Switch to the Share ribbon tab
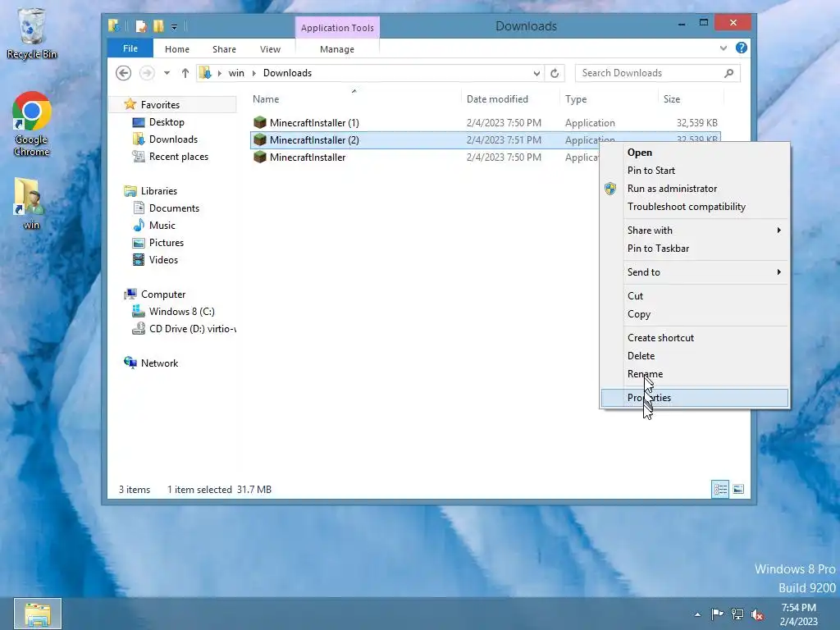The width and height of the screenshot is (840, 630). pyautogui.click(x=224, y=48)
